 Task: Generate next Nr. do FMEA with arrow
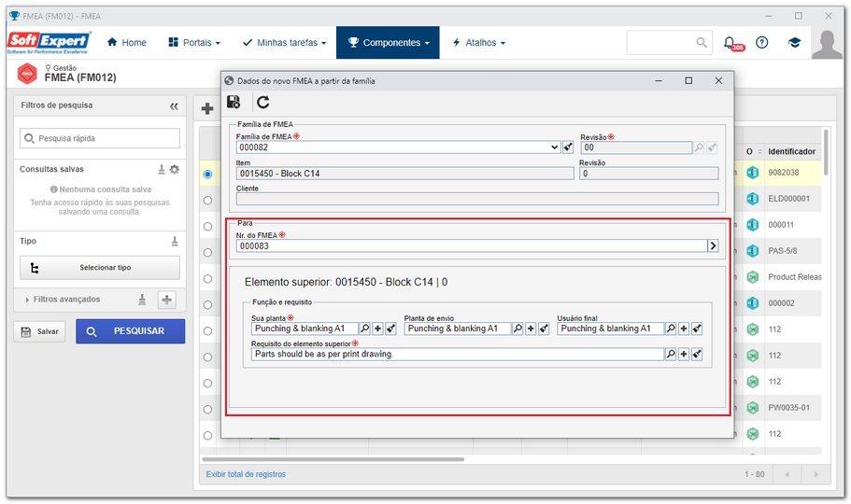(713, 245)
